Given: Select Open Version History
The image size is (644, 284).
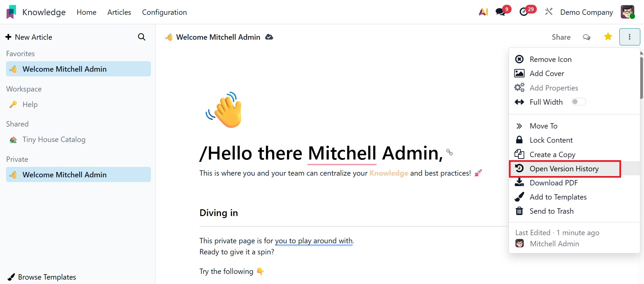Looking at the screenshot, I should (x=564, y=169).
